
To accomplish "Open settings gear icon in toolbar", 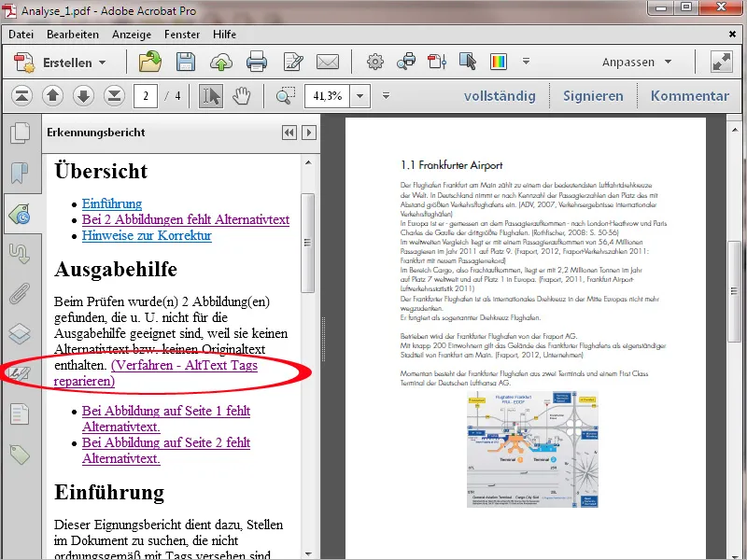I will pos(375,62).
